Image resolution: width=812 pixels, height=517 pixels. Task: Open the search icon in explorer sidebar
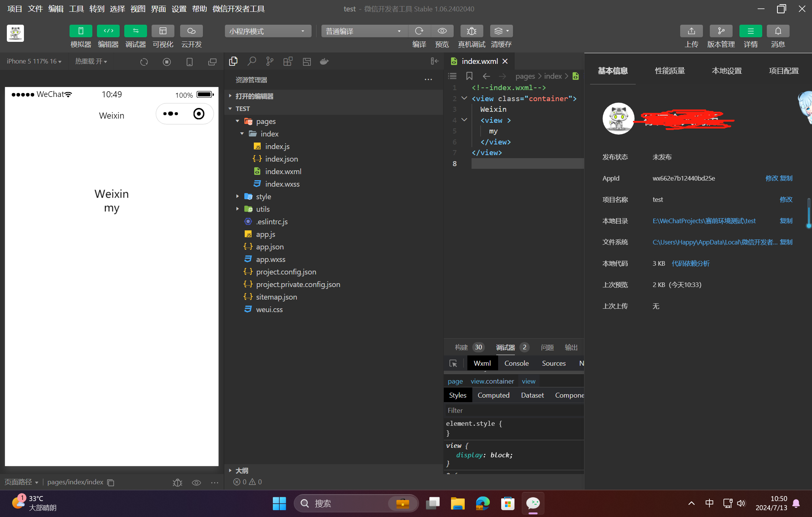point(252,61)
